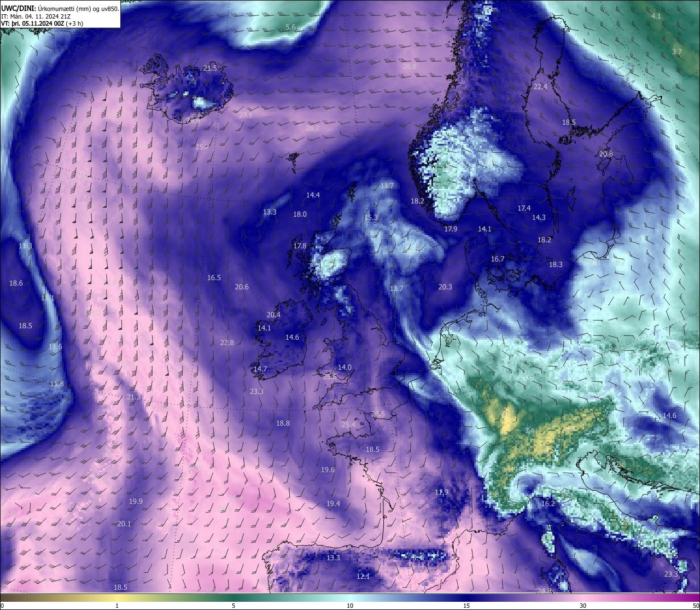Screen dimensions: 700x610
Task: Click the 20.3 value in North Sea
Action: [445, 287]
